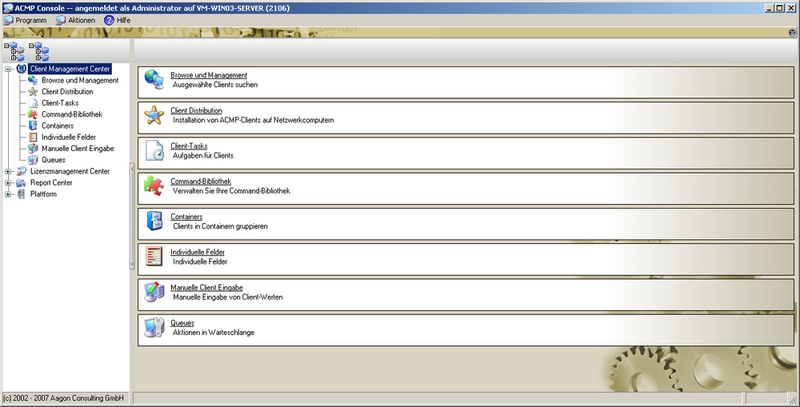Click the Browse und Management tree icon
This screenshot has height=407, width=800.
point(33,80)
